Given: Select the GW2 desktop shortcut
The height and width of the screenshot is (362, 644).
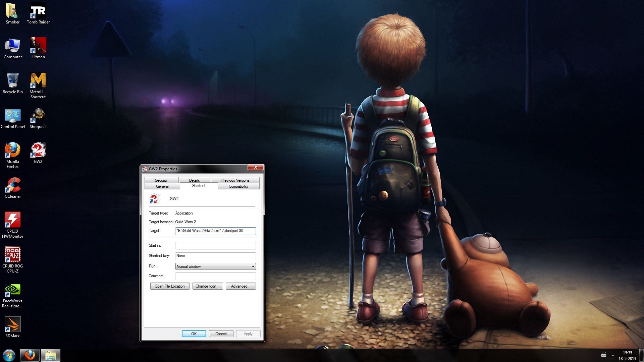Looking at the screenshot, I should (38, 153).
